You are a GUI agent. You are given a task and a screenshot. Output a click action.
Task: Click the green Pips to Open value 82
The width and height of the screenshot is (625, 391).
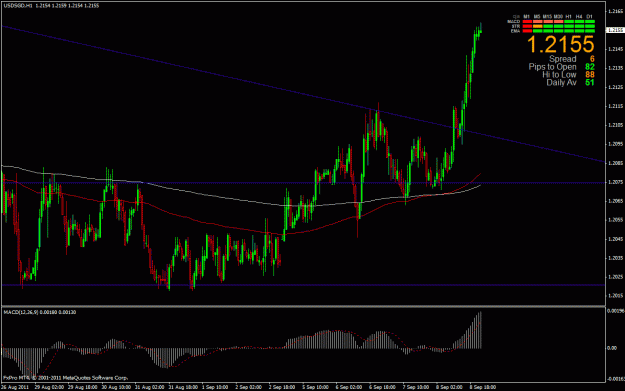pos(590,67)
